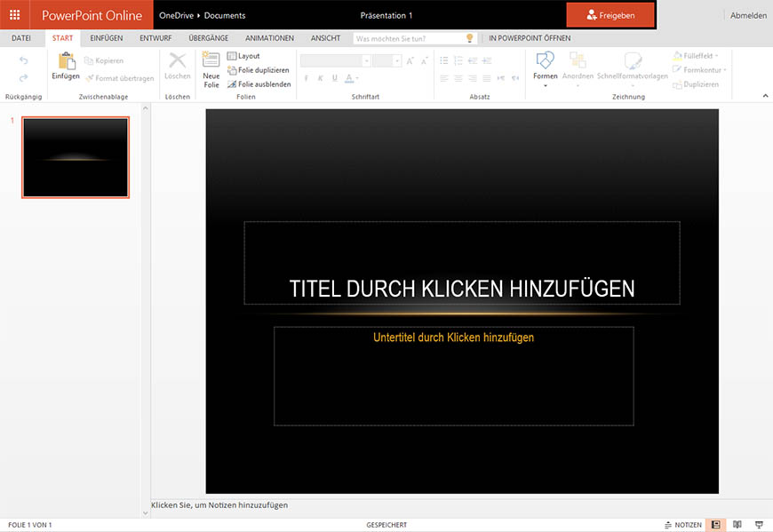Switch to the ENTWURF tab
The image size is (773, 532).
pos(155,38)
